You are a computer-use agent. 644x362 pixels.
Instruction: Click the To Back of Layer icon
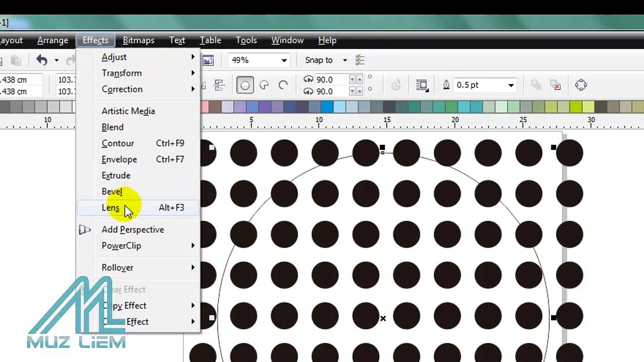555,85
